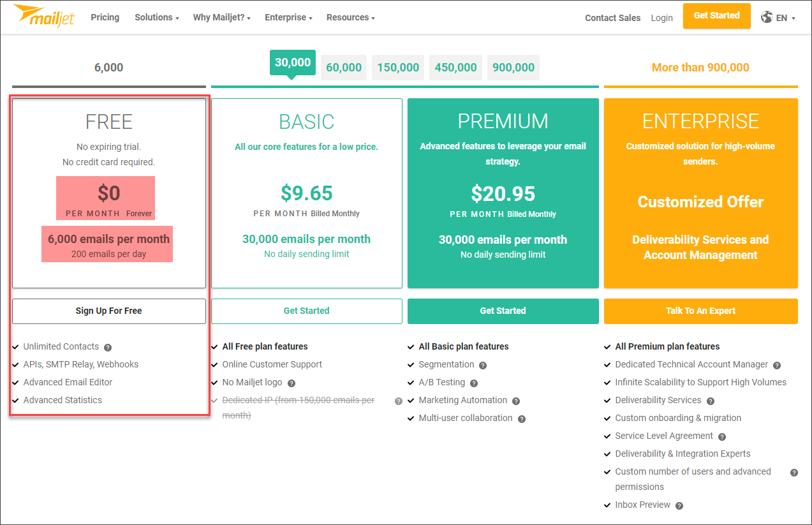Click help icon for Multi-user collaboration
Viewport: 812px width, 525px height.
tap(521, 419)
